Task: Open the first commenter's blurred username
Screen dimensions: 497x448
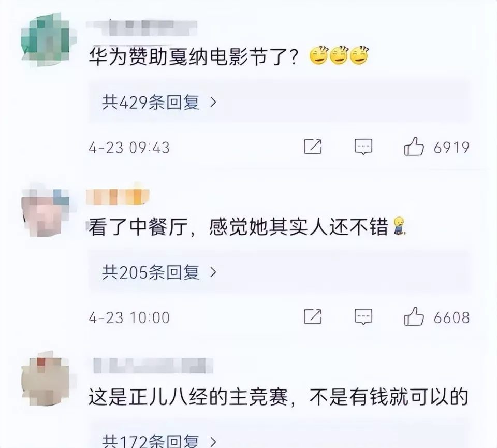Action: 142,27
